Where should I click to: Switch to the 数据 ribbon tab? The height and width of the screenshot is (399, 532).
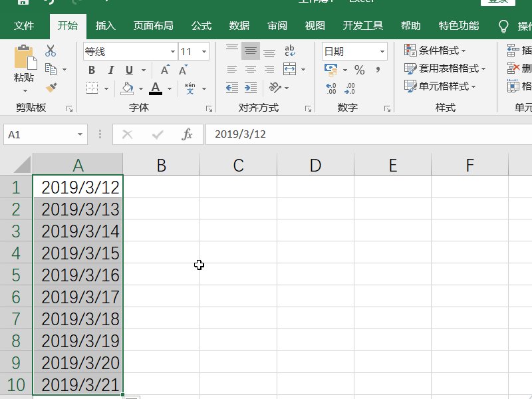(237, 25)
